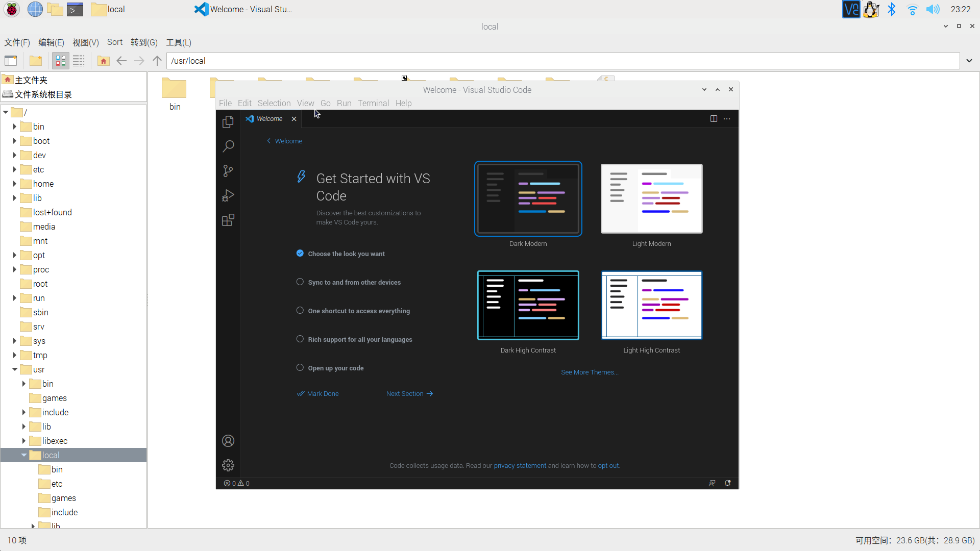Go to home folder in file manager
980x551 pixels.
tap(104, 61)
